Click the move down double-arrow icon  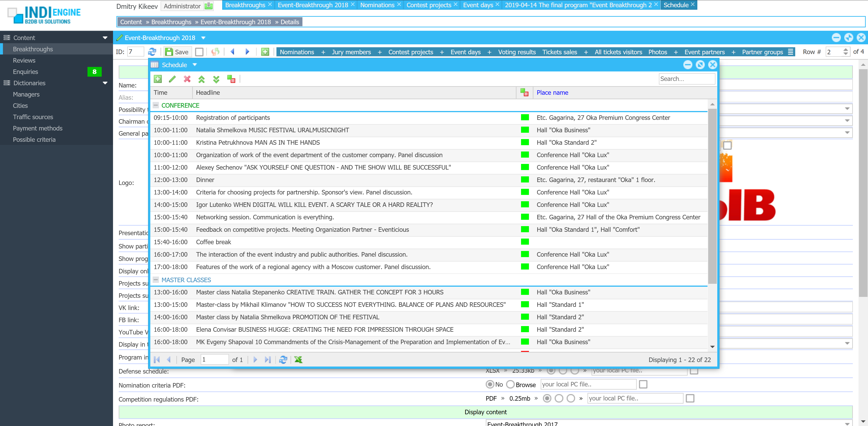click(216, 79)
